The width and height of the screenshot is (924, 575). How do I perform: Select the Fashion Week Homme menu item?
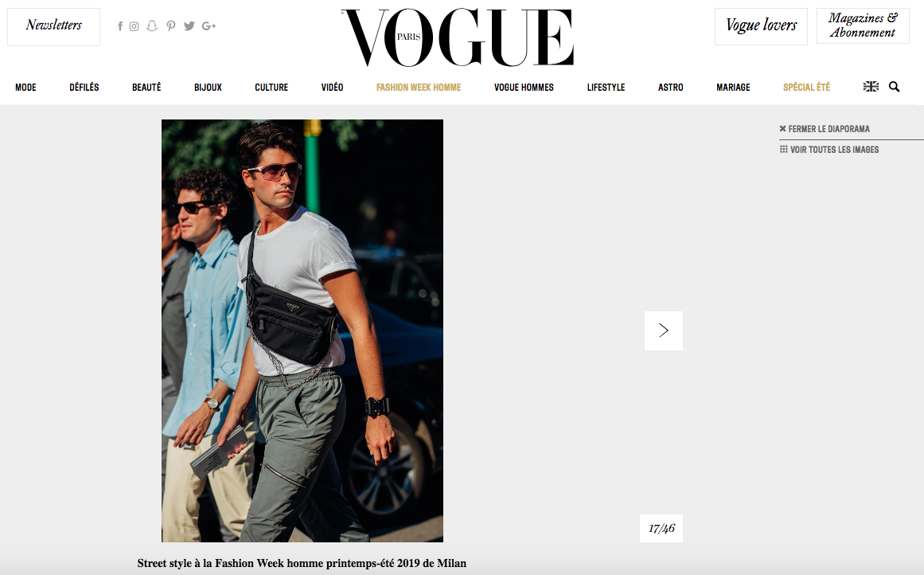click(419, 88)
